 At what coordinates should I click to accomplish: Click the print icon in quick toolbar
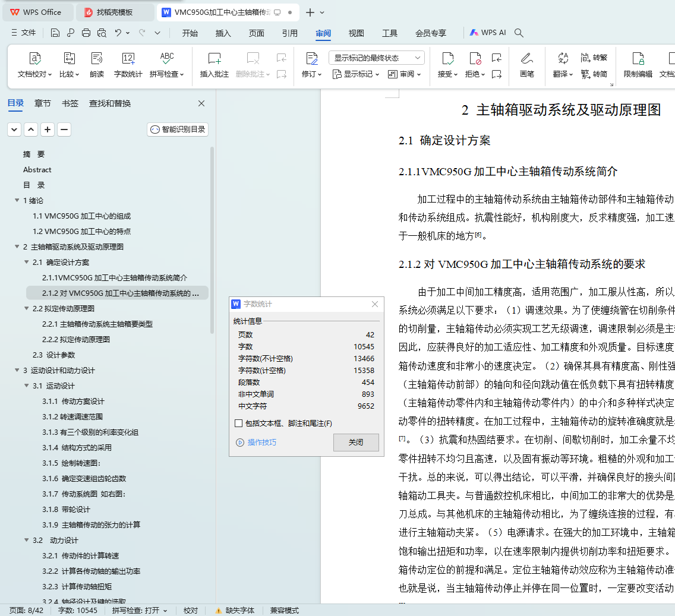[x=86, y=33]
